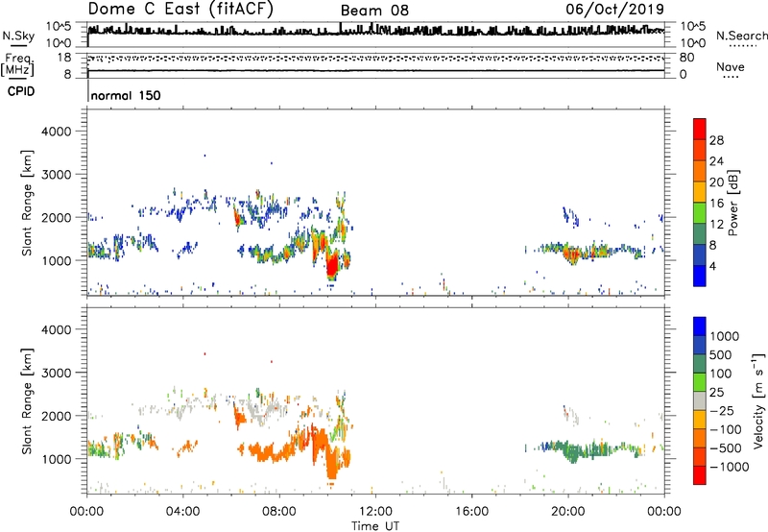
Task: Click velocity colorbar tick '-1000'
Action: pos(729,467)
